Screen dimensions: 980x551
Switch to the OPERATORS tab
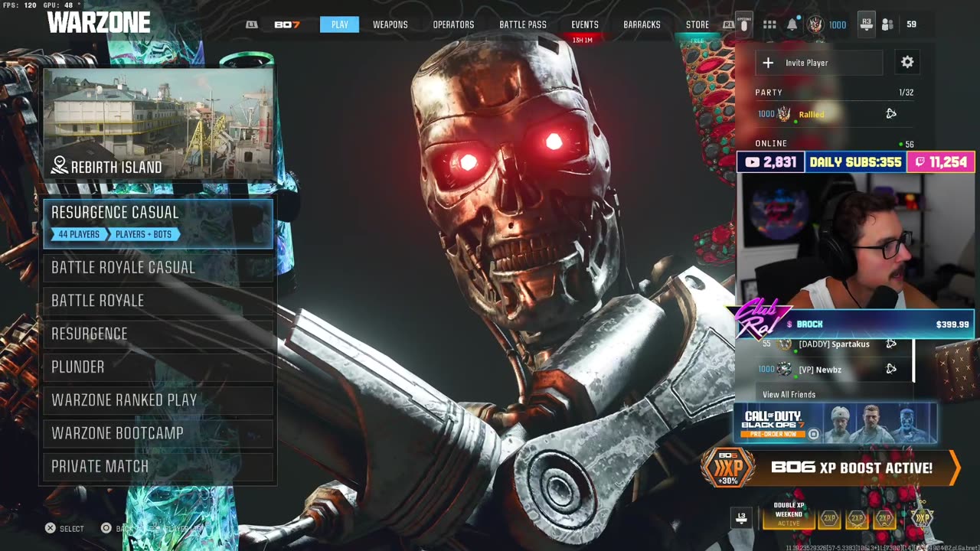[x=453, y=24]
